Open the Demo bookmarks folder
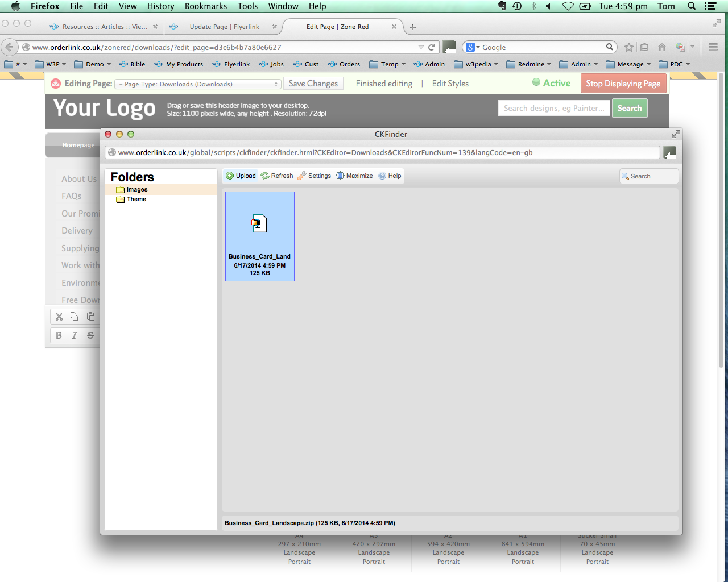This screenshot has width=728, height=582. click(x=93, y=64)
